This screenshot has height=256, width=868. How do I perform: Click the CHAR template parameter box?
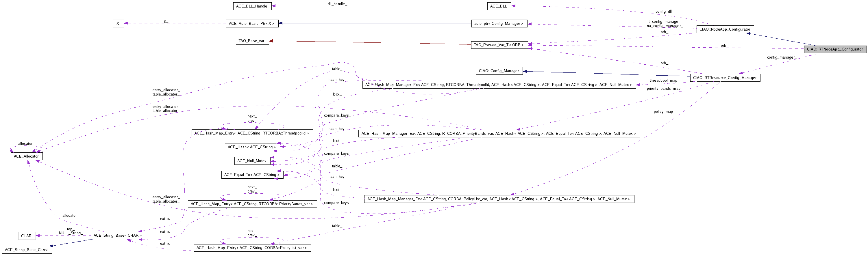(27, 236)
